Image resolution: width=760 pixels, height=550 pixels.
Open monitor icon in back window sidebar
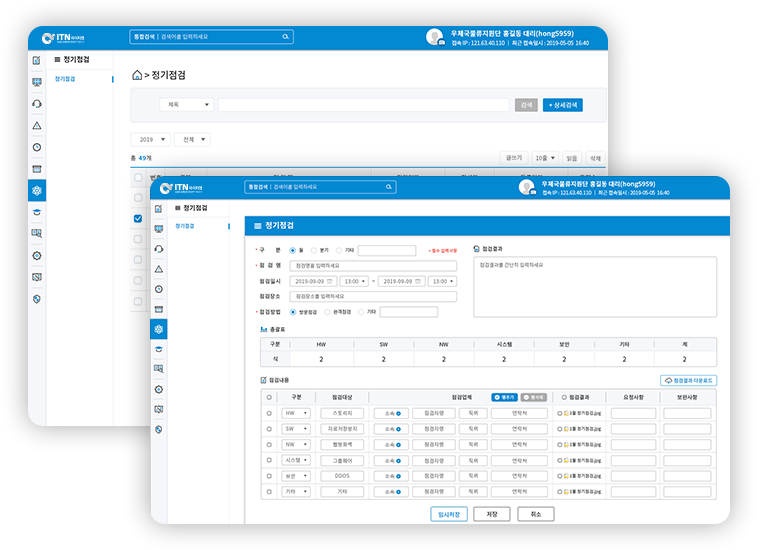point(37,82)
